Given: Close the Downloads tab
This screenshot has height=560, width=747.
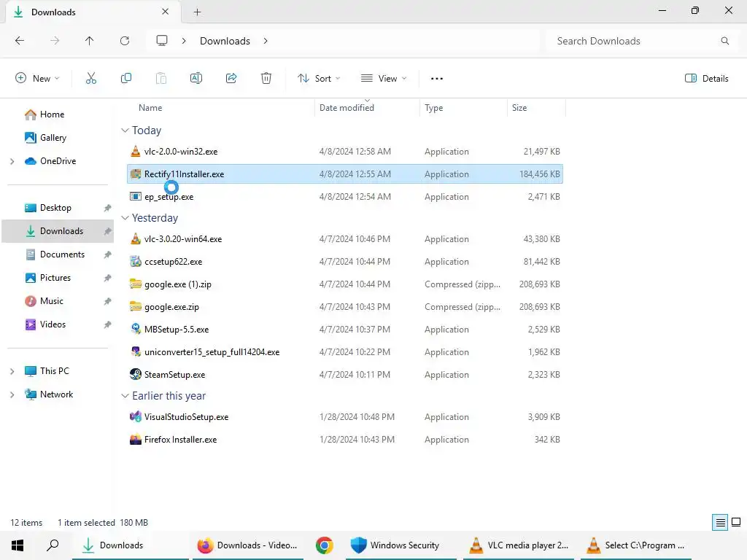Looking at the screenshot, I should (166, 12).
